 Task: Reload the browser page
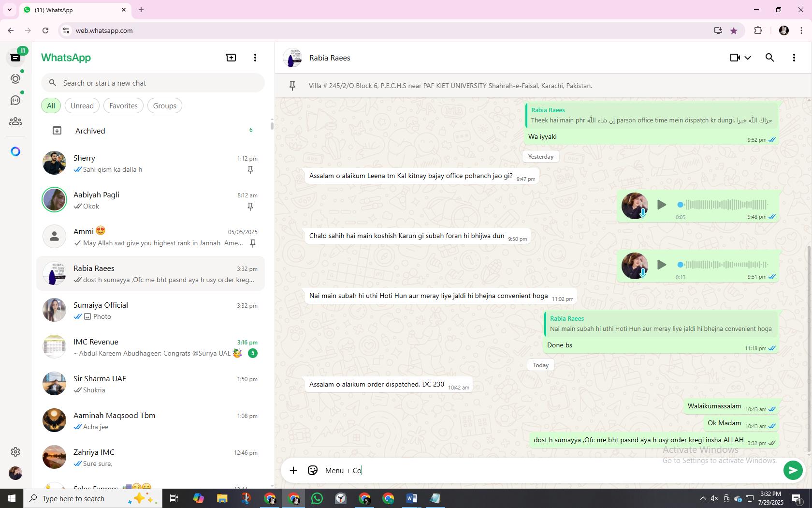45,30
